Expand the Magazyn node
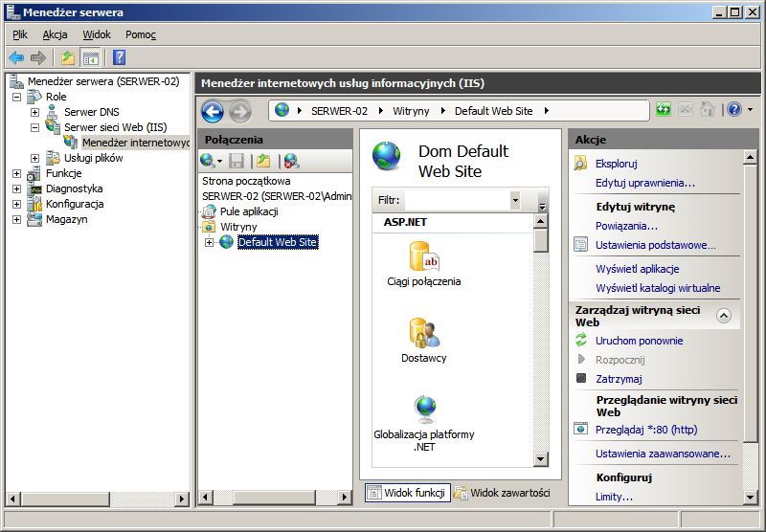 (x=16, y=220)
